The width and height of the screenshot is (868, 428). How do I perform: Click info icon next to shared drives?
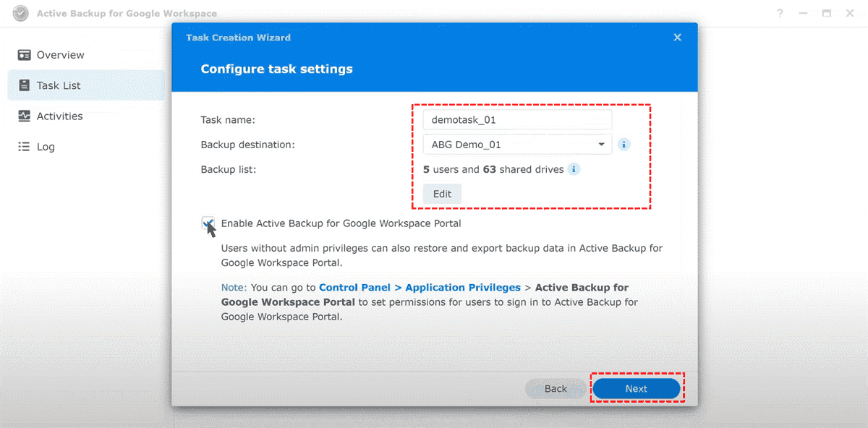click(574, 170)
